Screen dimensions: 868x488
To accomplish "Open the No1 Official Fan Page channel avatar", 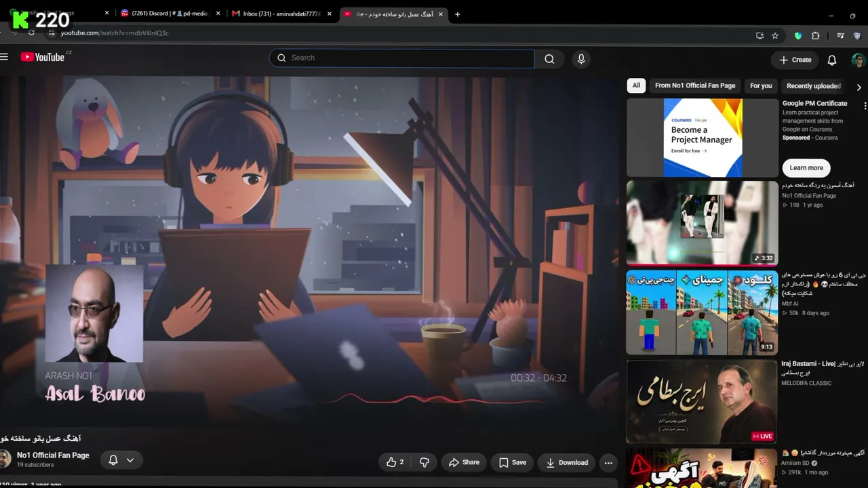I will click(x=5, y=460).
